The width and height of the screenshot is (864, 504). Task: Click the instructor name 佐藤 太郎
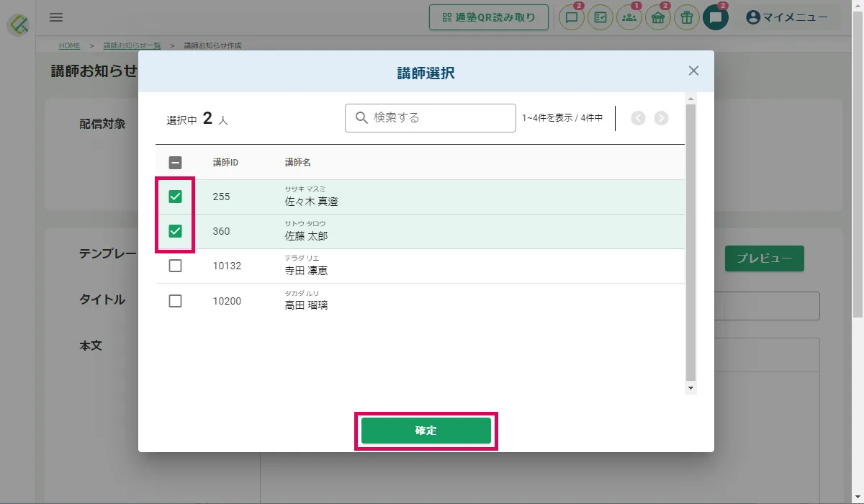(307, 236)
